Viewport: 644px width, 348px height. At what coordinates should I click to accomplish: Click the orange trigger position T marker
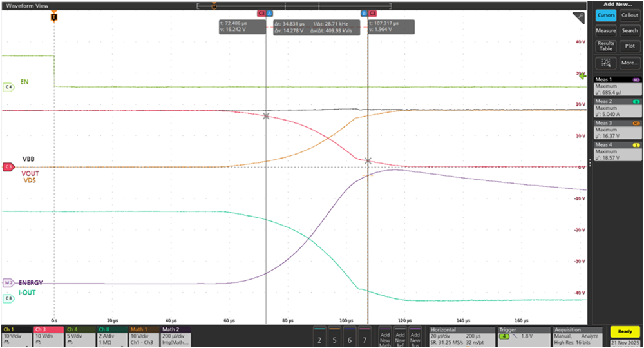(x=54, y=17)
